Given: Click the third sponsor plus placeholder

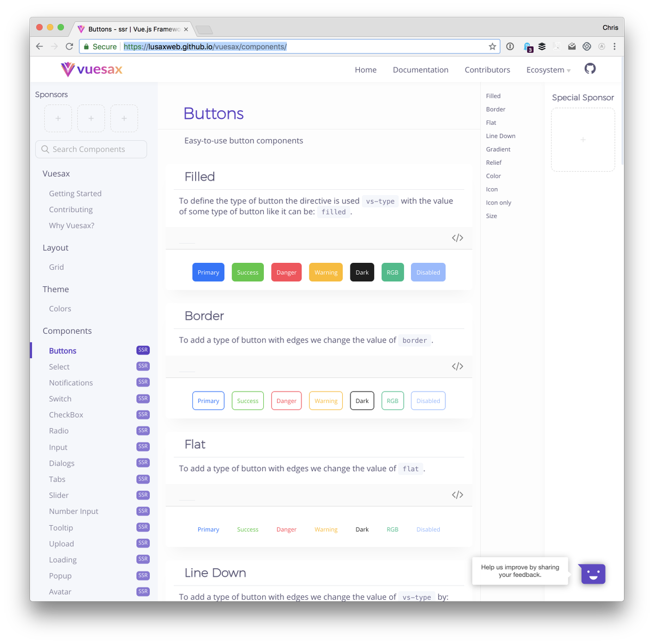Looking at the screenshot, I should tap(124, 118).
